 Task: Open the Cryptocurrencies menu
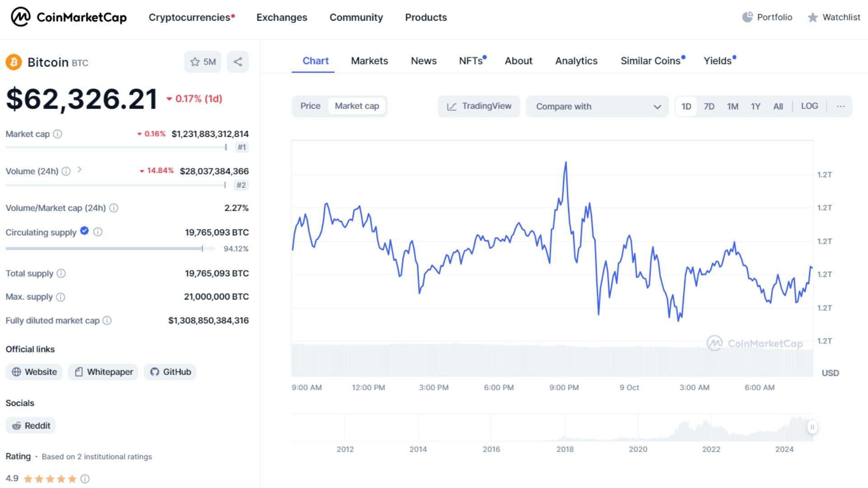tap(190, 17)
